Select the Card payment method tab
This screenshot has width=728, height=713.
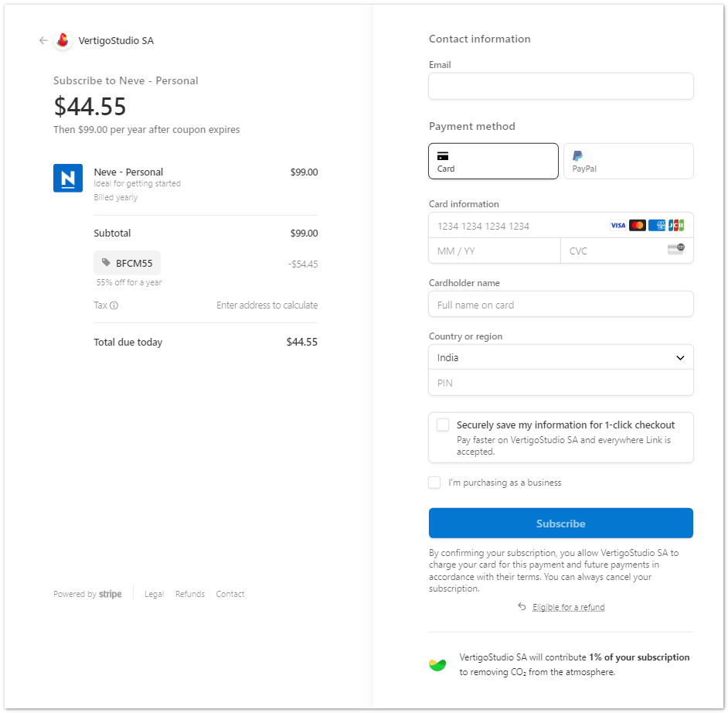pos(493,161)
